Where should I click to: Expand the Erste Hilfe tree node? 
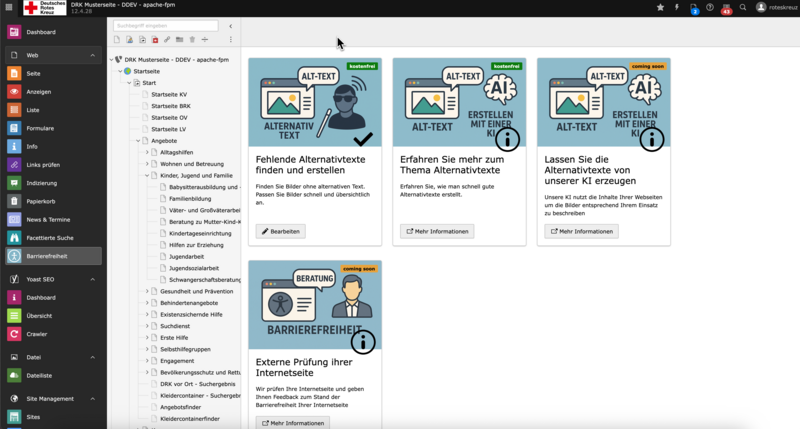pos(147,338)
